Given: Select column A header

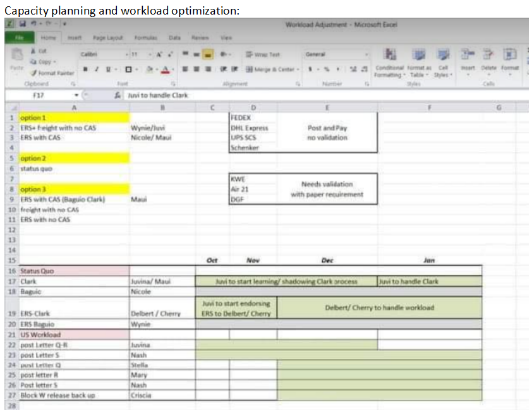Looking at the screenshot, I should (x=74, y=107).
